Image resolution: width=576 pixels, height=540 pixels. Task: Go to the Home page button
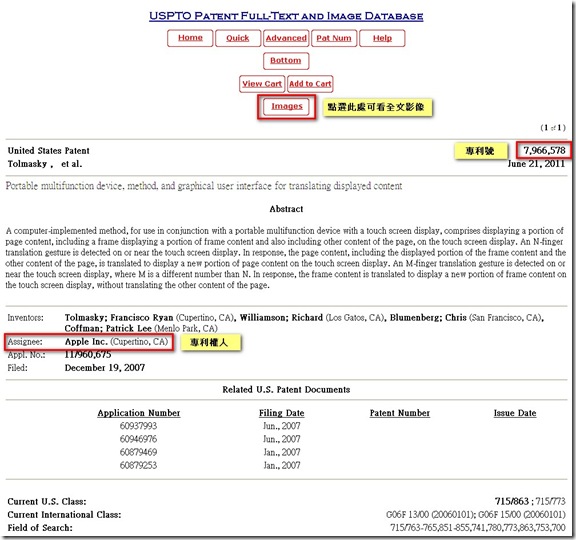(x=190, y=38)
